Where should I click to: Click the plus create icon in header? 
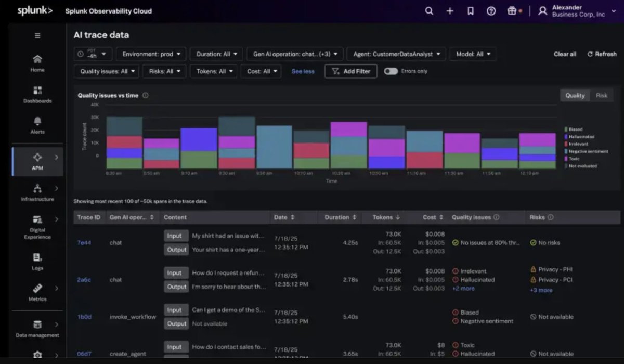click(450, 11)
